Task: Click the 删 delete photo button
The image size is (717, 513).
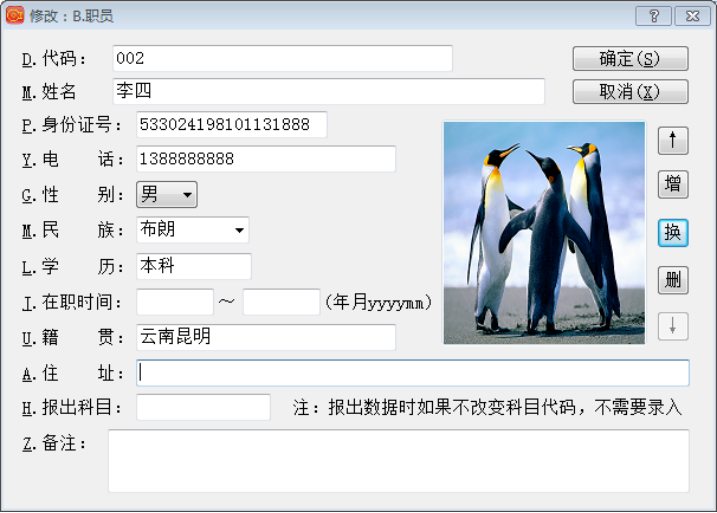Action: [x=673, y=279]
